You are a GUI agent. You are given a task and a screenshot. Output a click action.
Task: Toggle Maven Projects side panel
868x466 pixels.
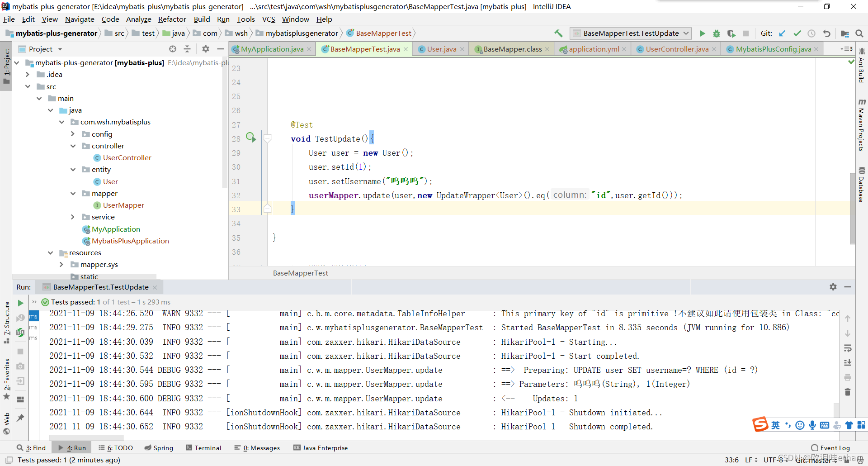point(861,125)
